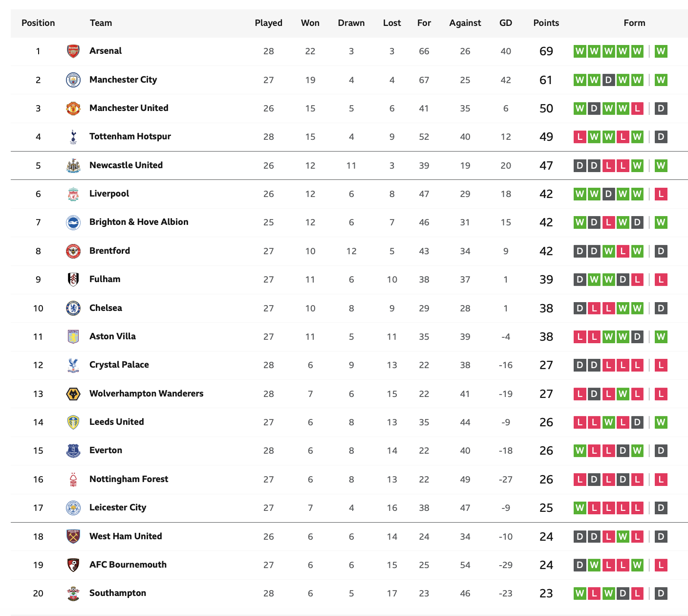This screenshot has height=616, width=688.
Task: Click the Newcastle United badge
Action: pos(73,166)
